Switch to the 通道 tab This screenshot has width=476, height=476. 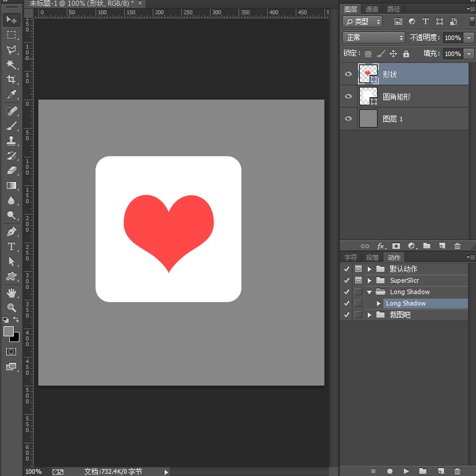pos(372,9)
